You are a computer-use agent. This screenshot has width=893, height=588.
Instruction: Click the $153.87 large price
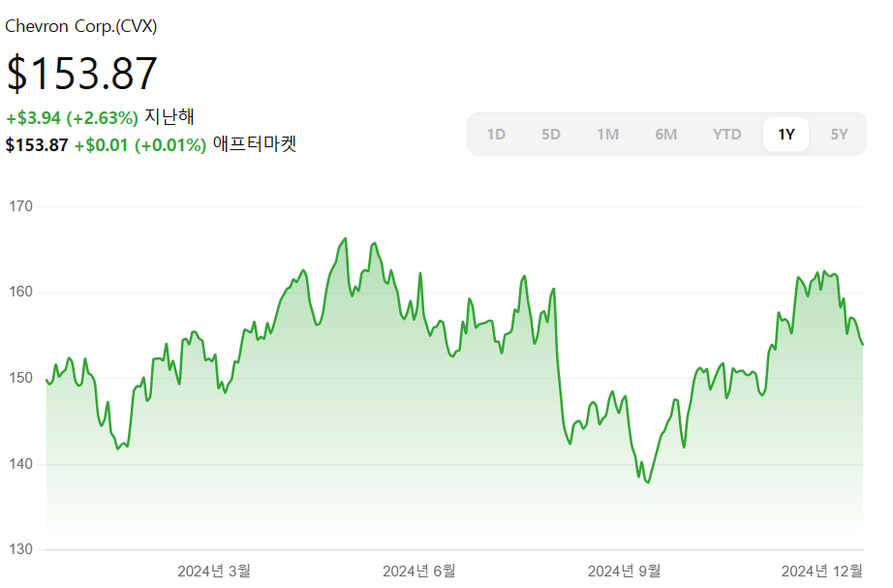click(81, 73)
